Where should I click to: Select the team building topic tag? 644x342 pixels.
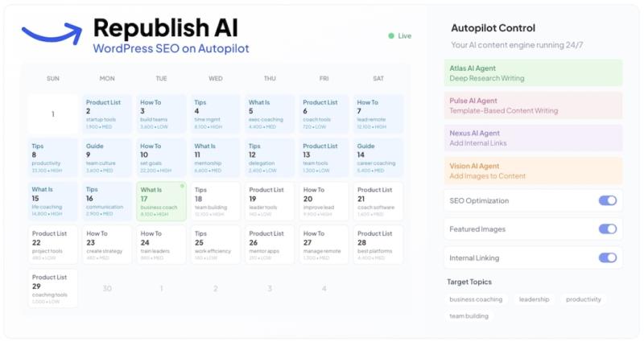(x=469, y=316)
